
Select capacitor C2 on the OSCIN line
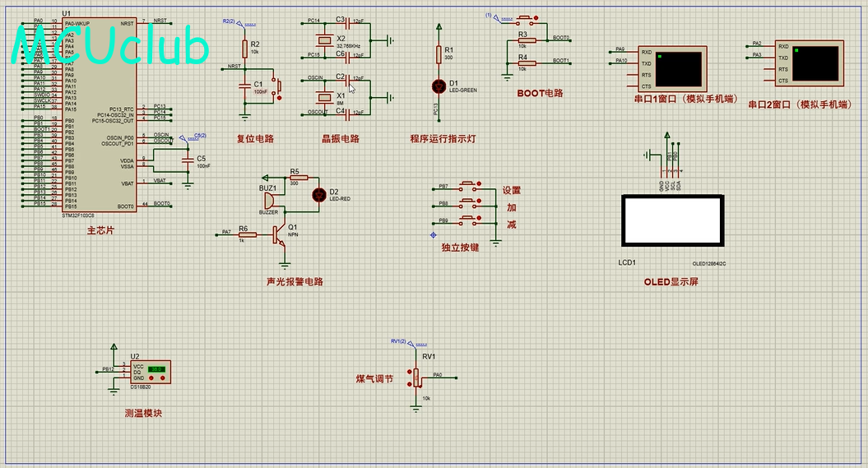347,81
